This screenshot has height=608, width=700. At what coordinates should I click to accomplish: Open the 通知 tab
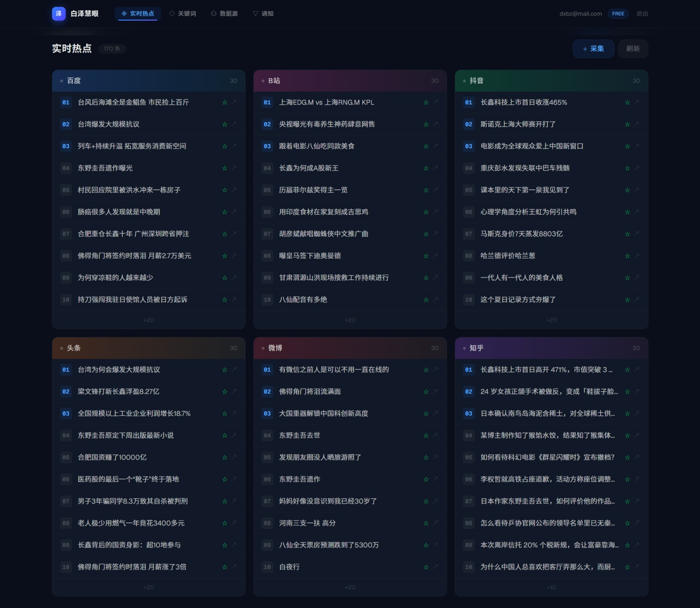click(263, 14)
